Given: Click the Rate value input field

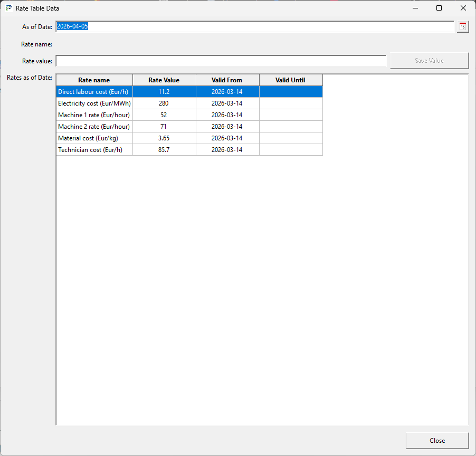Looking at the screenshot, I should (221, 61).
